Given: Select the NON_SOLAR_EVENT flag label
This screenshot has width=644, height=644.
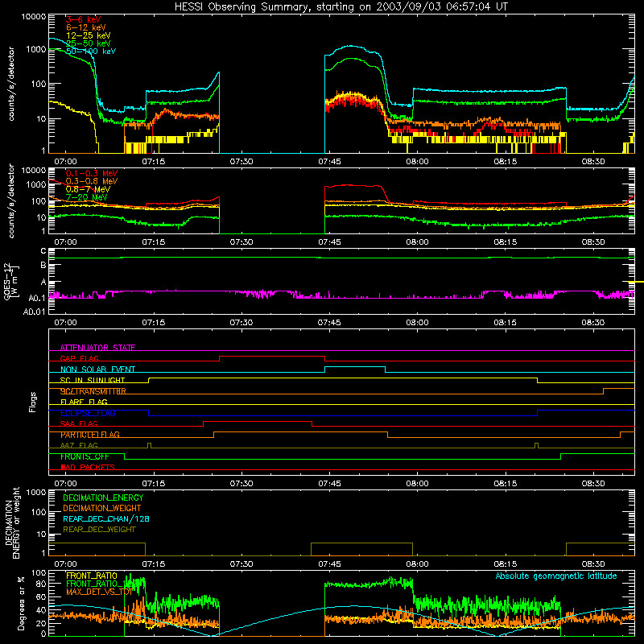Looking at the screenshot, I should tap(97, 369).
